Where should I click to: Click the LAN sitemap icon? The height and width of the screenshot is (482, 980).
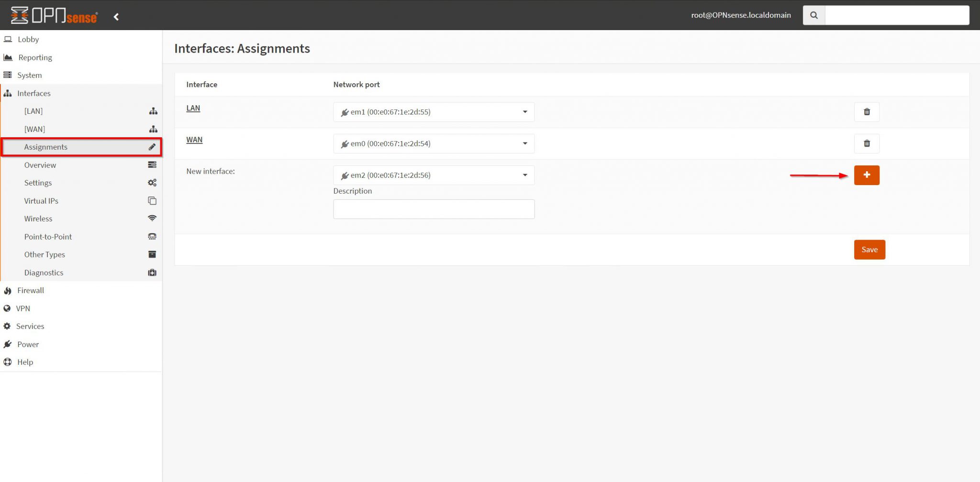point(153,111)
